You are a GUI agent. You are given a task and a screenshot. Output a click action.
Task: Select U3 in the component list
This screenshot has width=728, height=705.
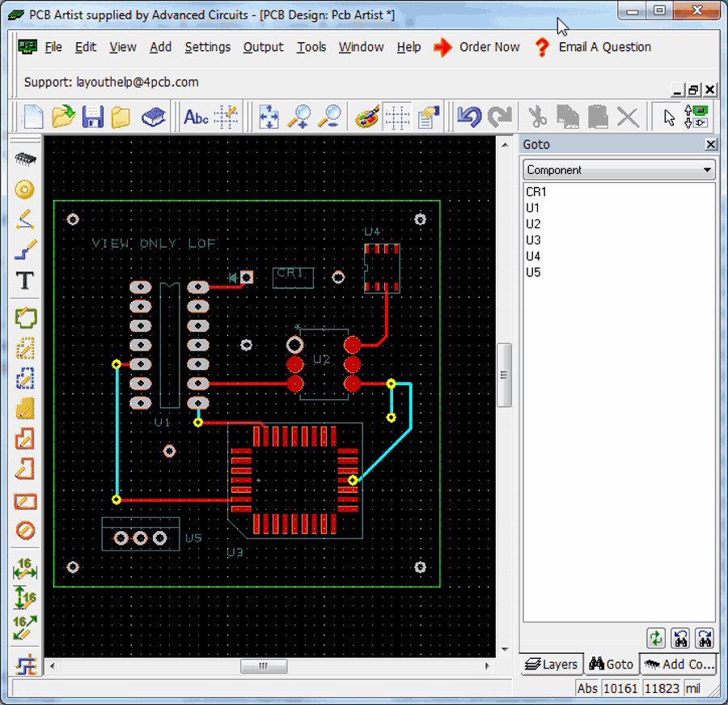pos(619,240)
